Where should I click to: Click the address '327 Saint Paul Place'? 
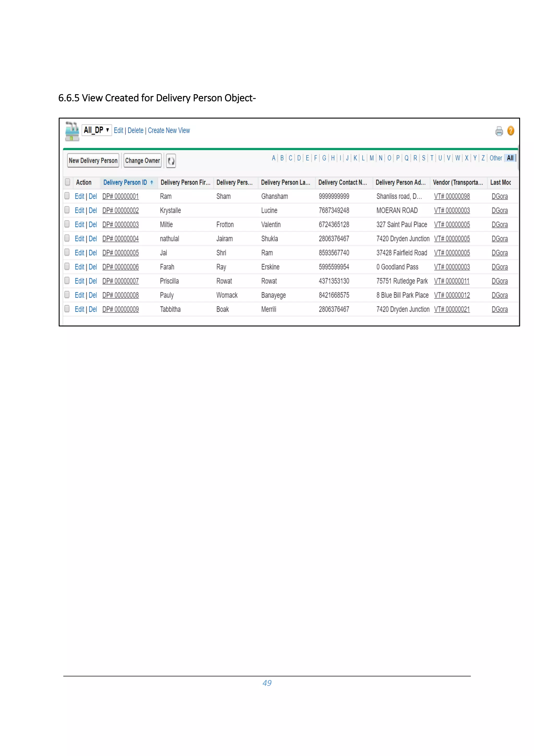(402, 225)
